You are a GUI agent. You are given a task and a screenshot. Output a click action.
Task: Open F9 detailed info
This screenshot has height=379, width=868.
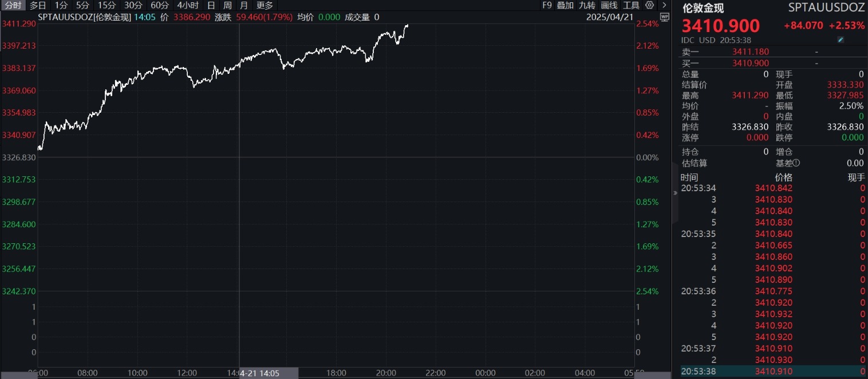(x=547, y=5)
